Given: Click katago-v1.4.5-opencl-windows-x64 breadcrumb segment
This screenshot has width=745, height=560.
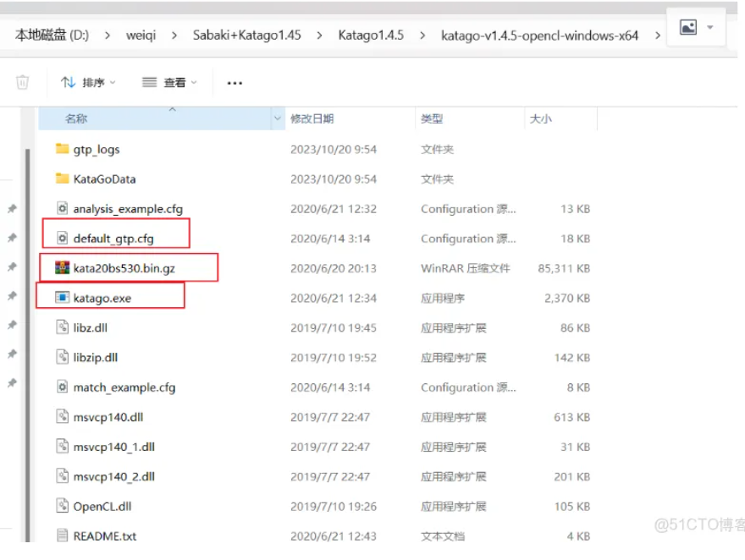Looking at the screenshot, I should coord(539,36).
